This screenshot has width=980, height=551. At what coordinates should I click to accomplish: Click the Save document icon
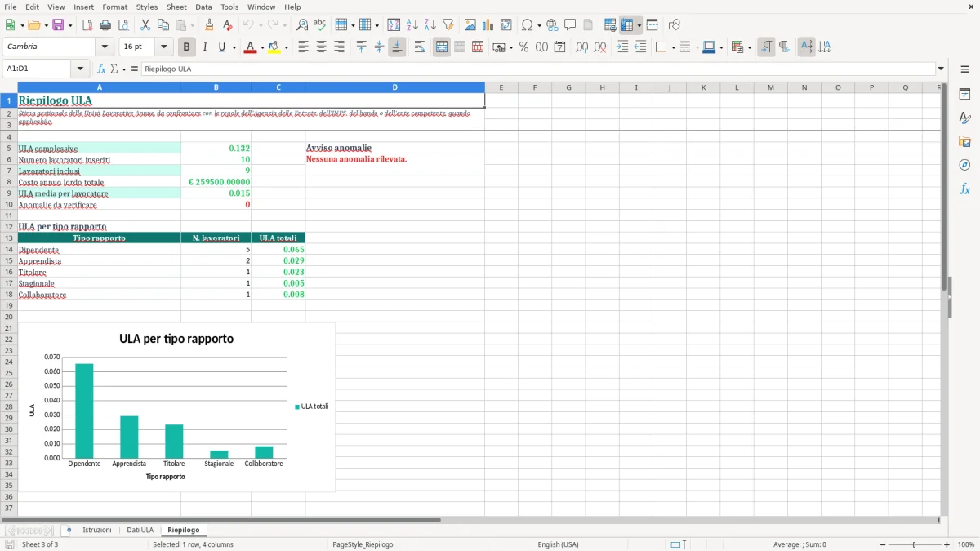[x=57, y=25]
